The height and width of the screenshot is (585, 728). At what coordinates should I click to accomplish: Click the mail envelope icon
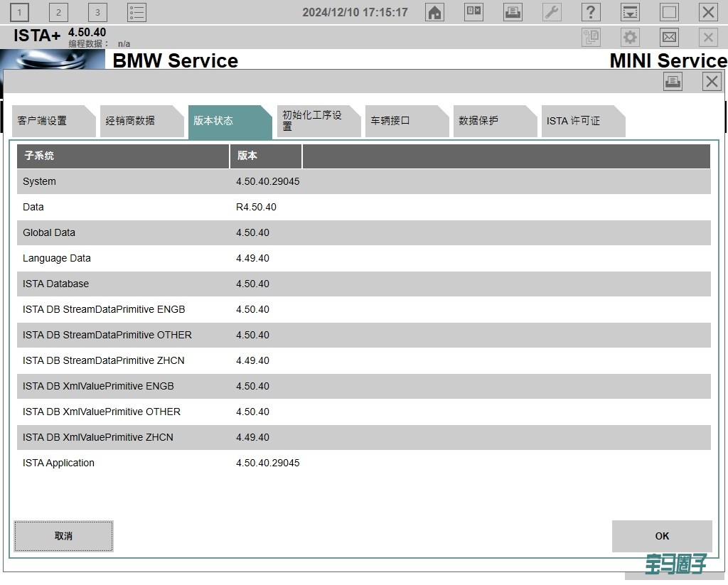point(669,37)
